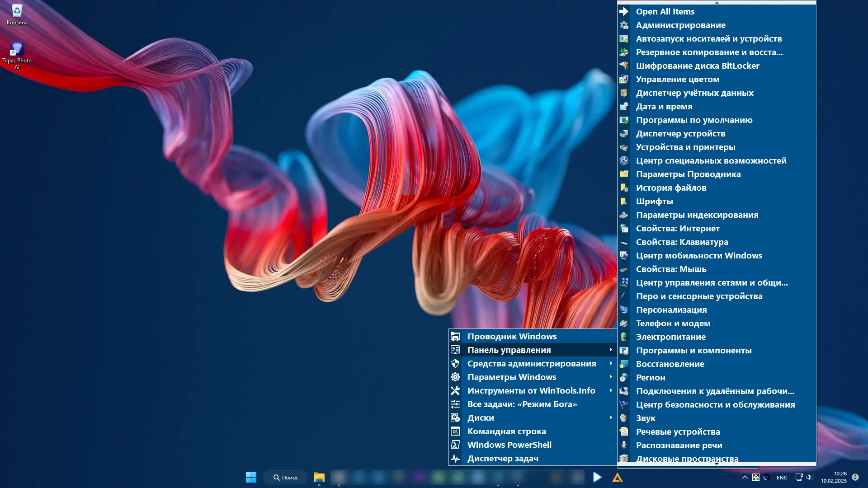Expand the Средства администрирования submenu arrow

pyautogui.click(x=611, y=363)
